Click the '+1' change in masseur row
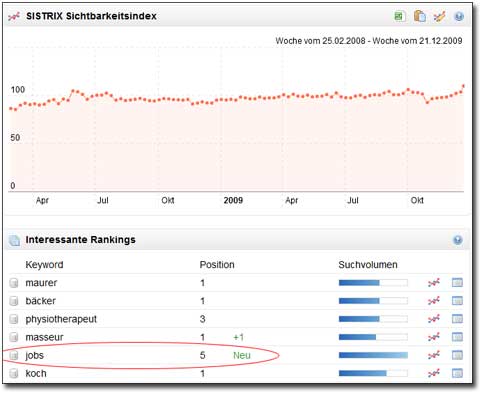 point(239,337)
